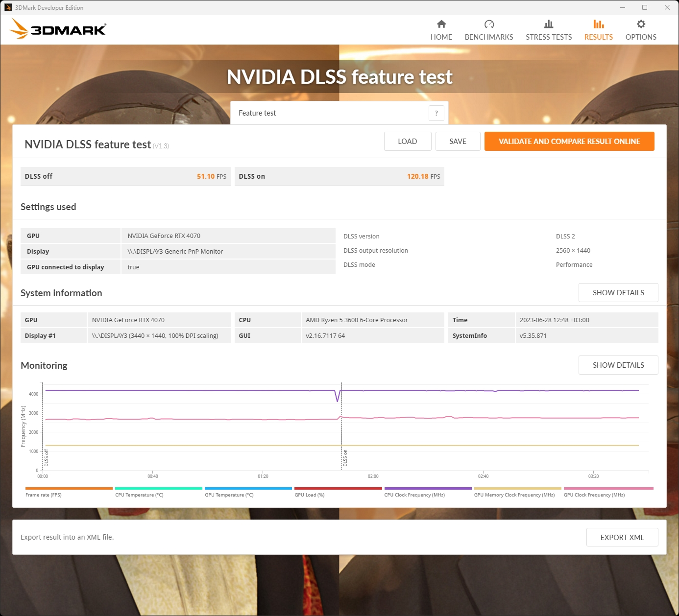The image size is (679, 616).
Task: Click the DISPLAY3 Generic PnP Monitor value
Action: tap(175, 252)
